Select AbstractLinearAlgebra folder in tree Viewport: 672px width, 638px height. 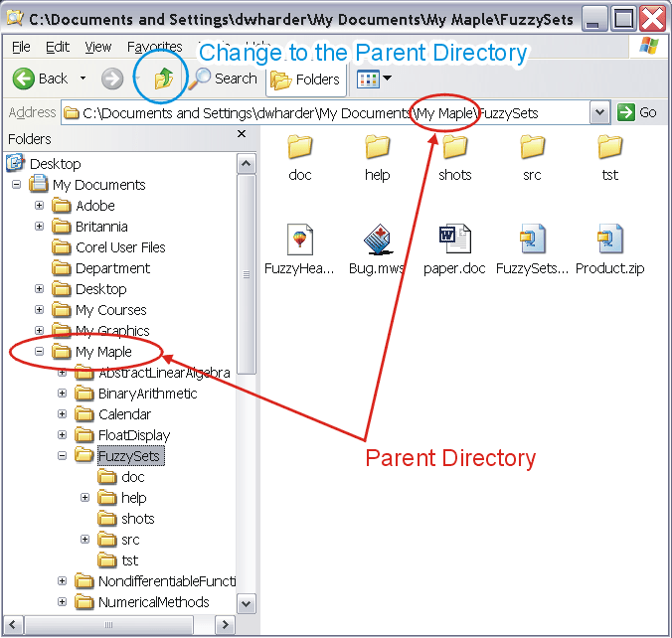pyautogui.click(x=152, y=373)
